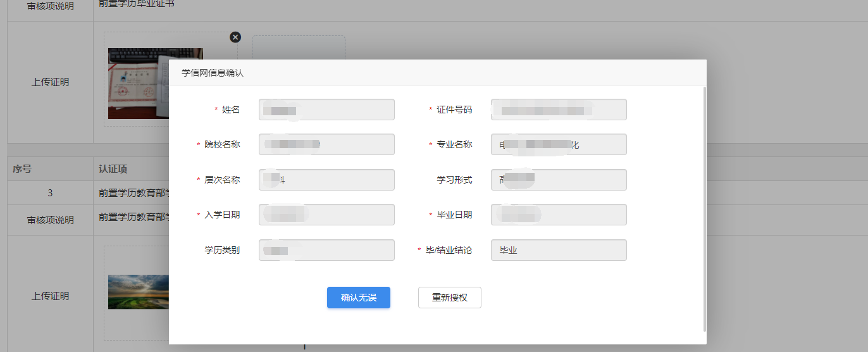Open the landscape image thumbnail
Screen dimensions: 868x352
[138, 292]
